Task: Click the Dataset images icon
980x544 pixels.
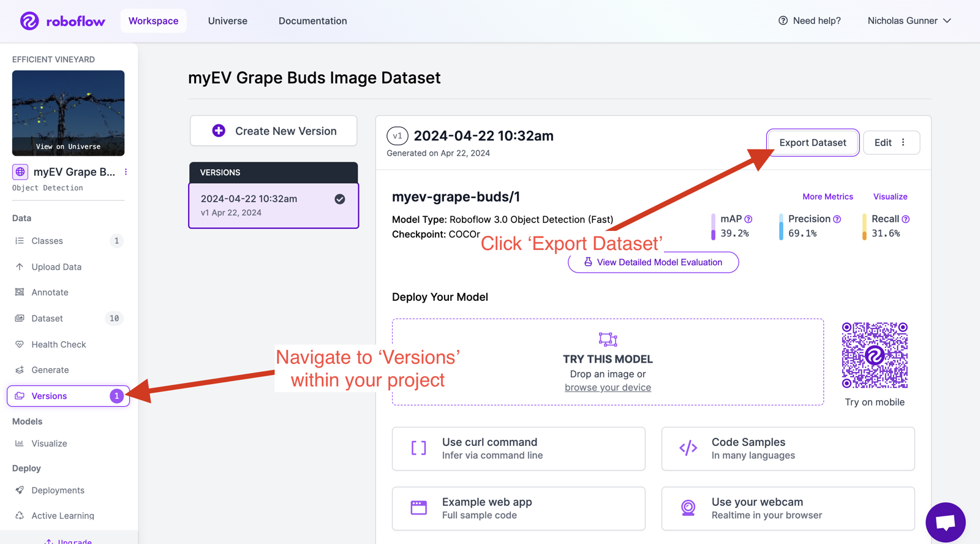Action: pyautogui.click(x=20, y=319)
